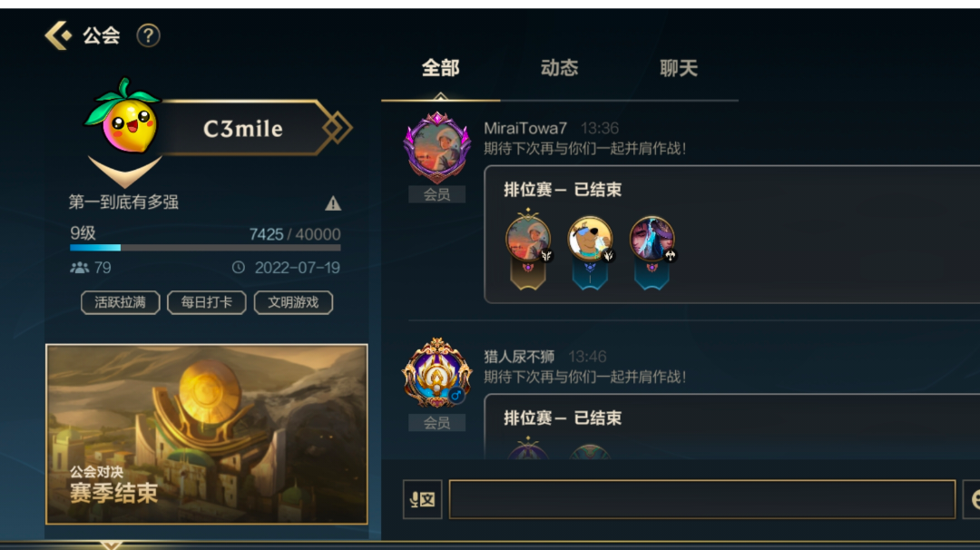
Task: Click the 每日打卡 tag button
Action: (x=206, y=302)
